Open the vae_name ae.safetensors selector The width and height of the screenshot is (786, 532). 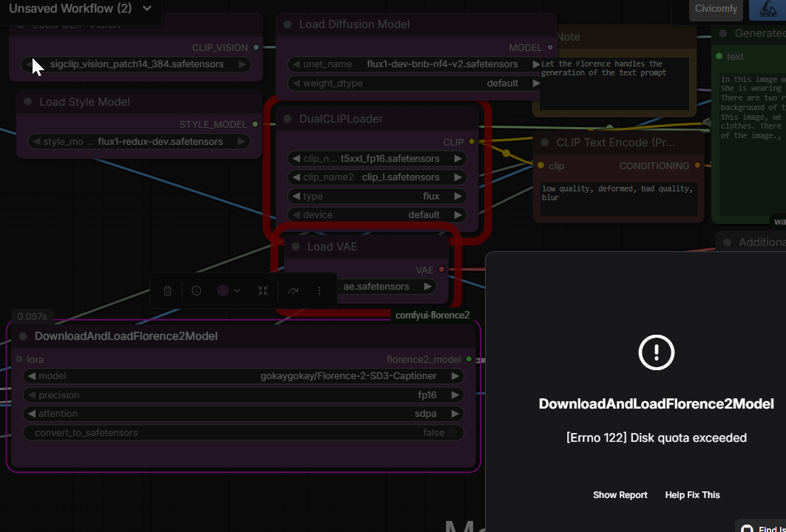click(x=386, y=287)
